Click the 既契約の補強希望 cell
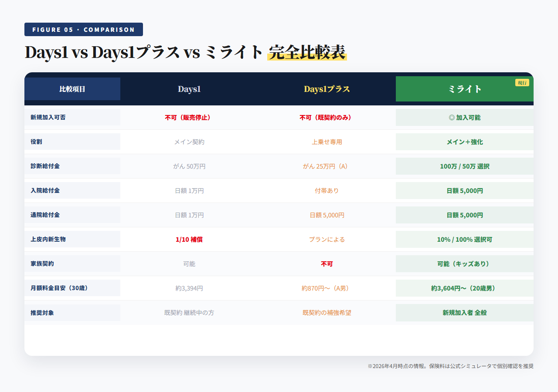This screenshot has height=392, width=558. click(x=327, y=312)
